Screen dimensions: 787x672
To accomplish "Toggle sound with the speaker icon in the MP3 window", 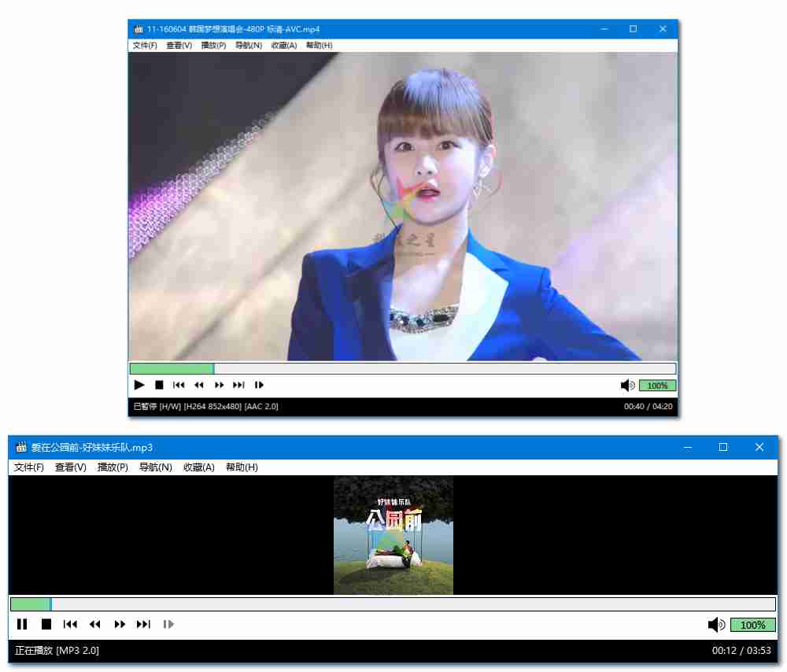I will tap(716, 624).
